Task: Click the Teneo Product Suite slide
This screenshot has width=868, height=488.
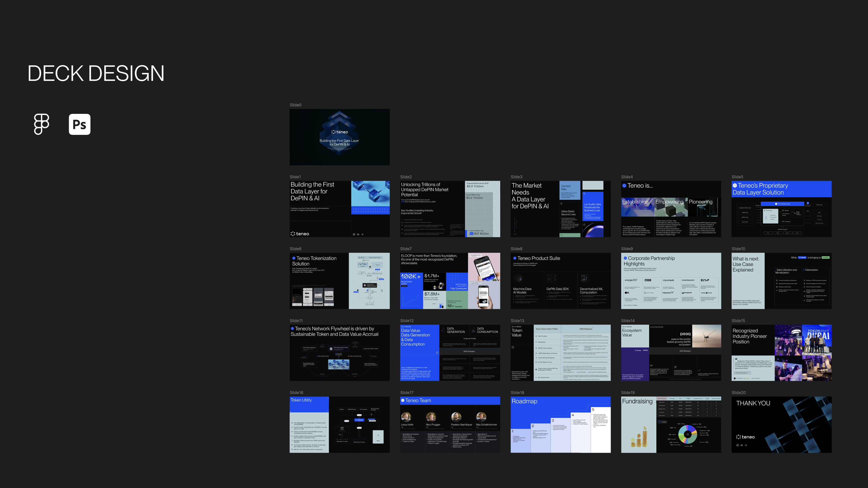Action: tap(560, 281)
